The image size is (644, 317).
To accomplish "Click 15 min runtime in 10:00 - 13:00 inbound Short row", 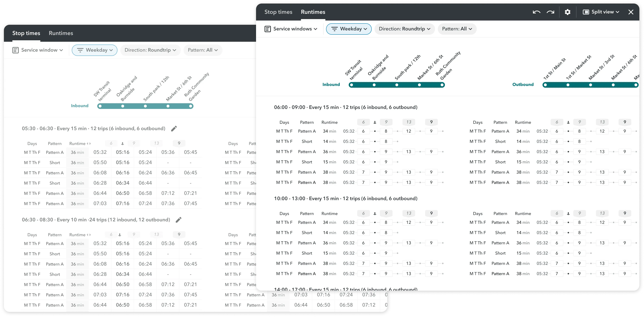I will coord(329,253).
